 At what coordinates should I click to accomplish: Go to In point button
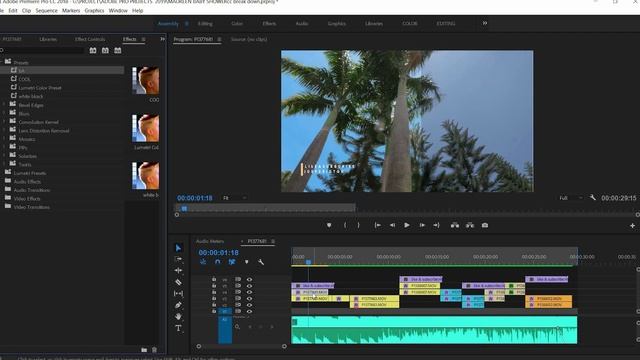(x=378, y=225)
